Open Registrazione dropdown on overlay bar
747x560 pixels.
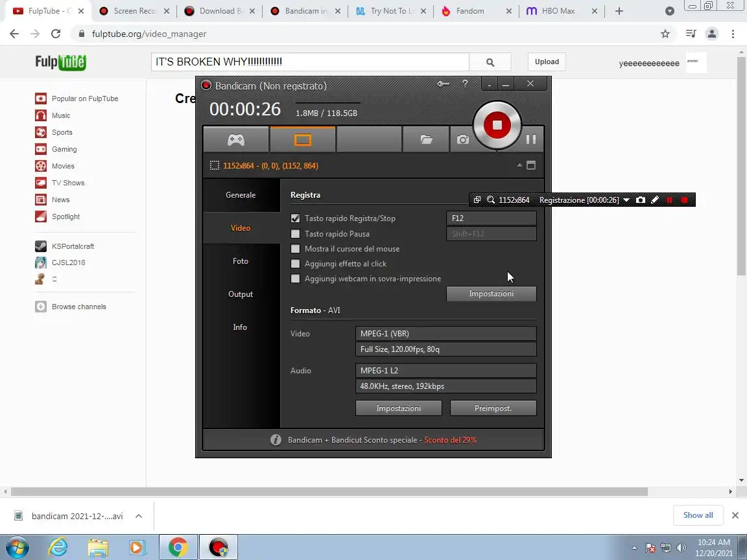click(x=626, y=200)
